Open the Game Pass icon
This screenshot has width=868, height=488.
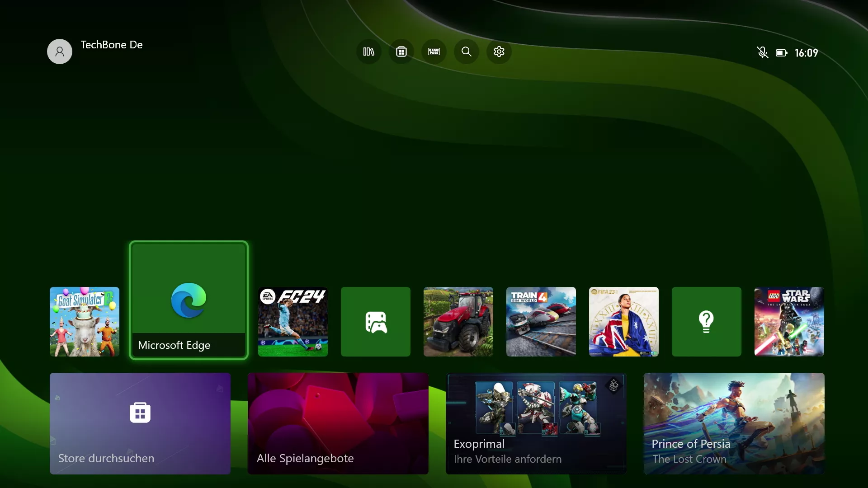click(x=434, y=52)
